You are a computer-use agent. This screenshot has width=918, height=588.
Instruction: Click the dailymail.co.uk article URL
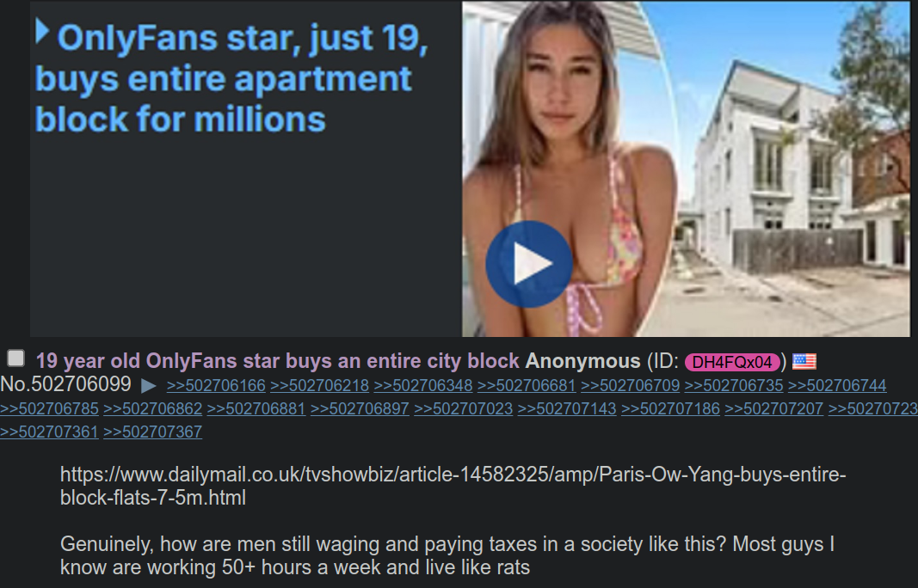pyautogui.click(x=453, y=486)
